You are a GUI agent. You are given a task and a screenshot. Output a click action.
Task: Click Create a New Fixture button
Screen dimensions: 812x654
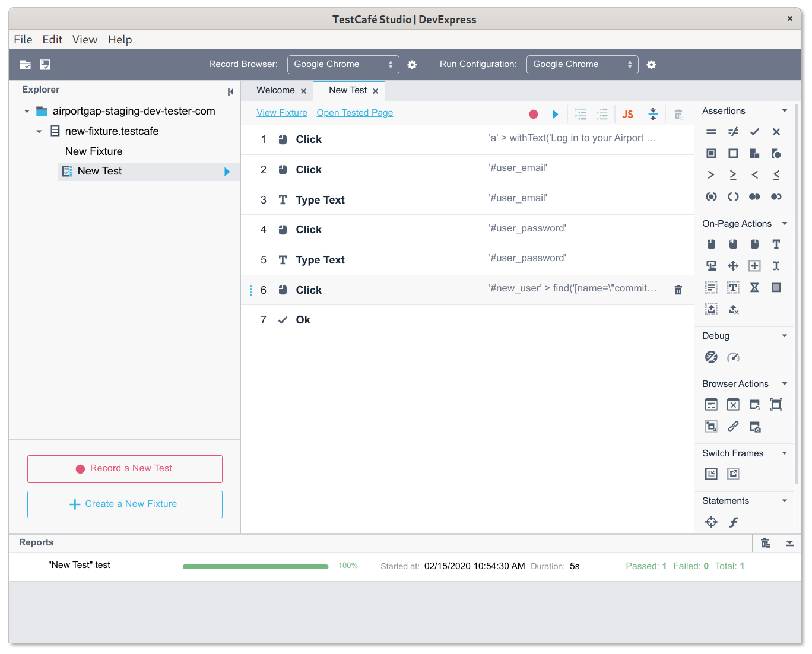(125, 504)
